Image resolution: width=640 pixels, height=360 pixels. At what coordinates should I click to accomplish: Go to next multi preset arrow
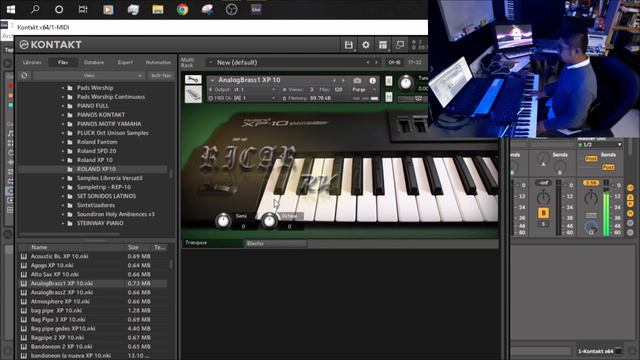click(x=376, y=62)
